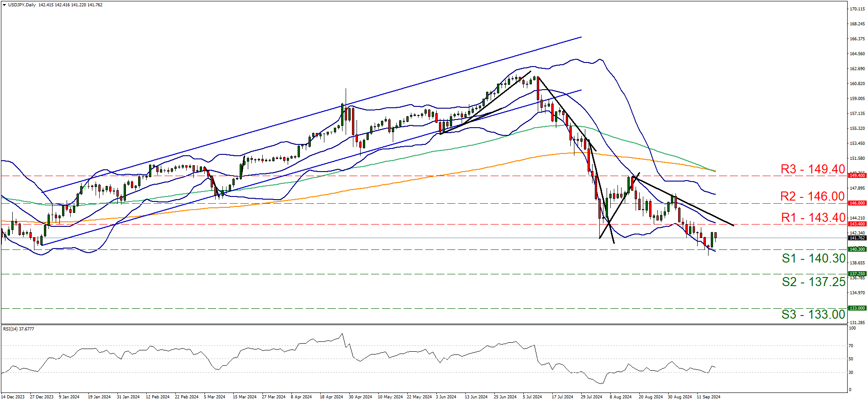Image resolution: width=868 pixels, height=402 pixels.
Task: Click the 147.895 price scale value
Action: [858, 188]
